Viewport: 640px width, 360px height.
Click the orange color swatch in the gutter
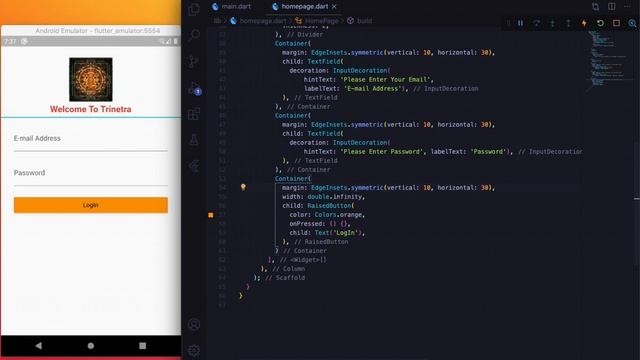click(x=211, y=215)
